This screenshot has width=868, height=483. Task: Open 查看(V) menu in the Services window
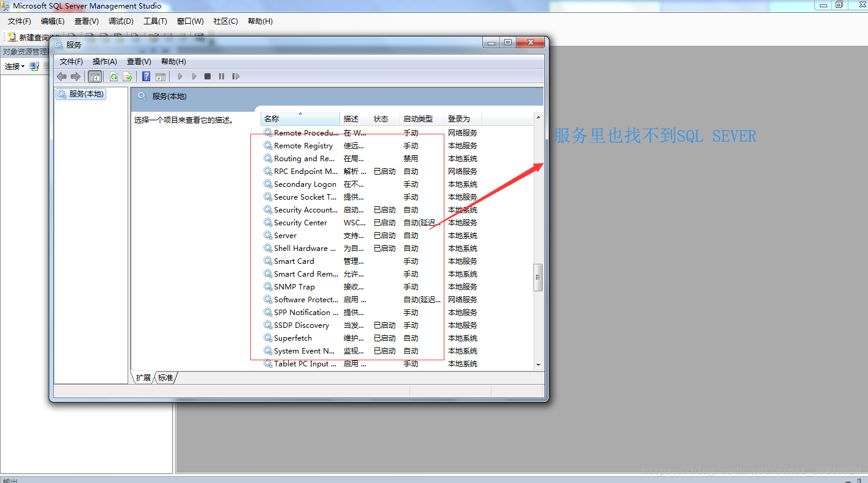coord(139,62)
